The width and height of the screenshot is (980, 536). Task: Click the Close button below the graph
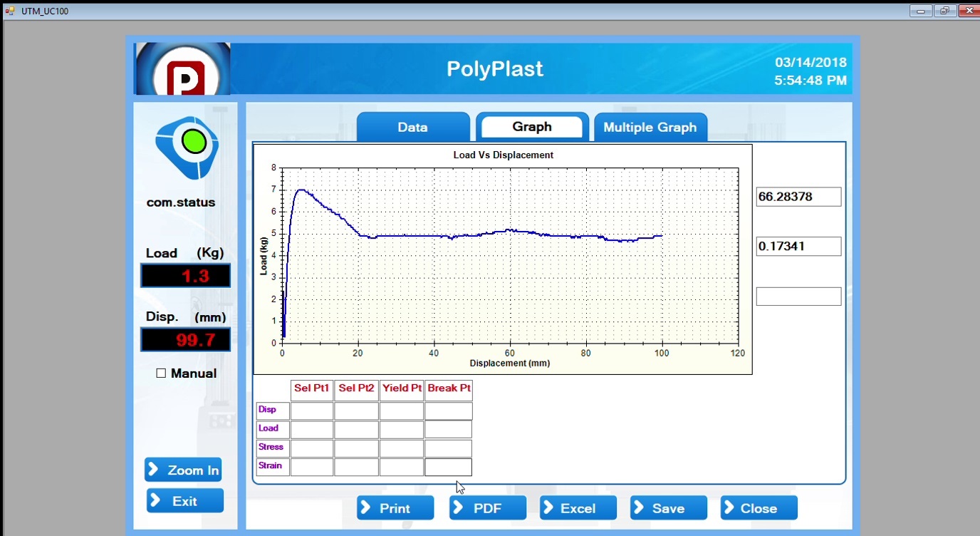[x=759, y=508]
